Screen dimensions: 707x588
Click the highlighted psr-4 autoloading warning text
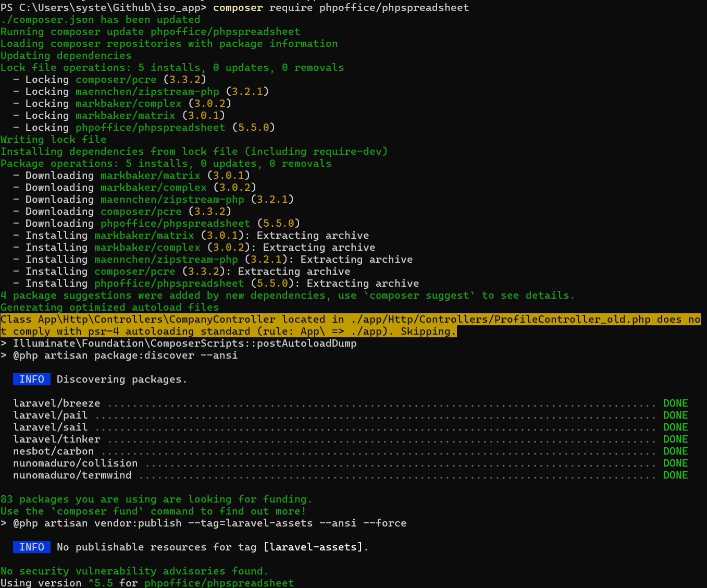(x=350, y=325)
